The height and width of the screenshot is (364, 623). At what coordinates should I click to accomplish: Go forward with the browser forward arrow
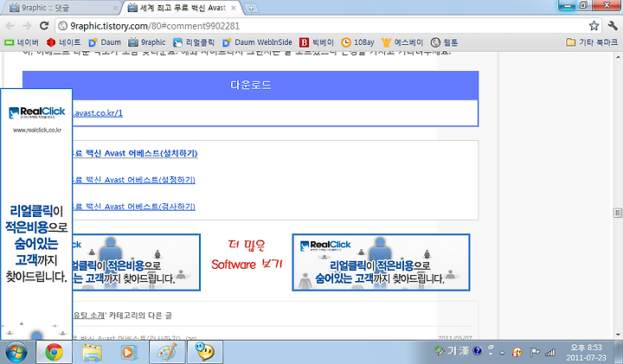pyautogui.click(x=27, y=26)
